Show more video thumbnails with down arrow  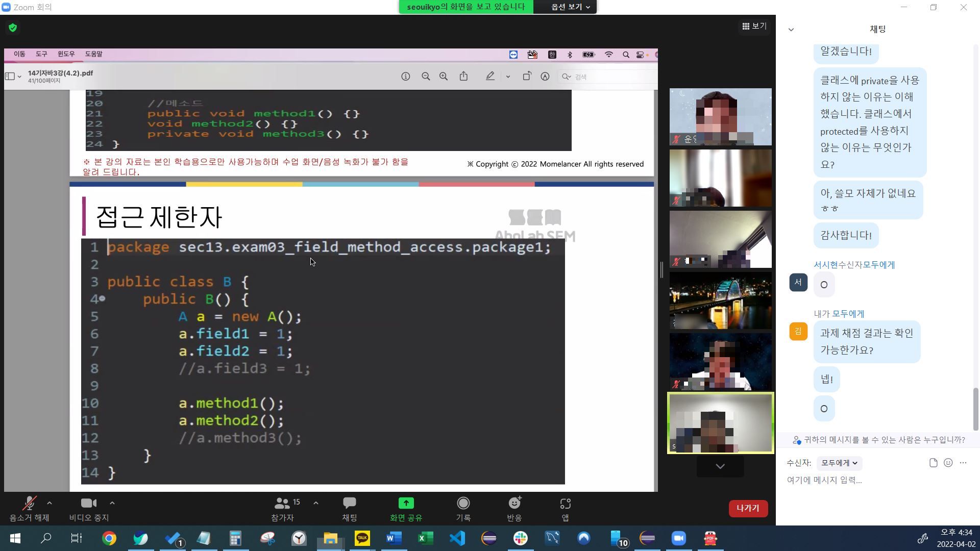(720, 466)
